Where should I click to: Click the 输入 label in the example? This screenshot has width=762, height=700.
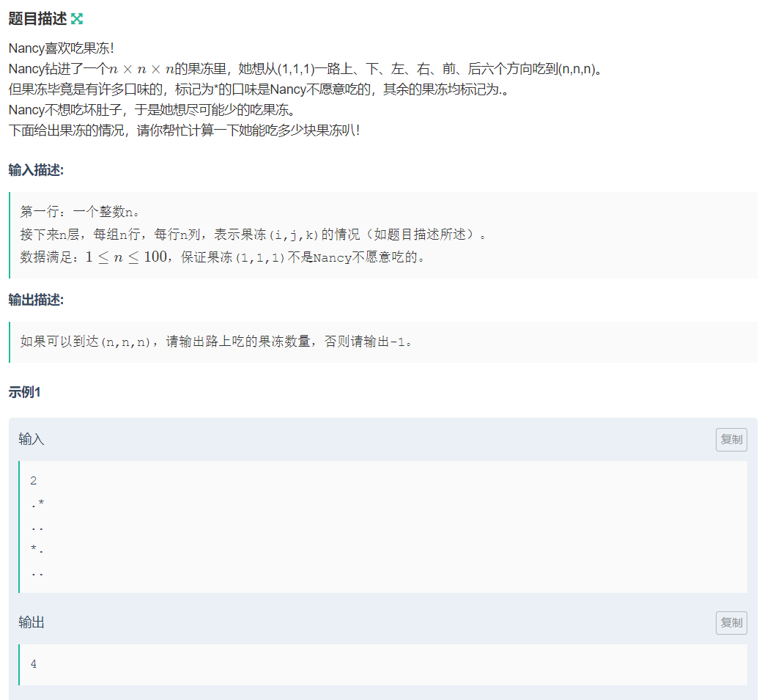tap(32, 440)
